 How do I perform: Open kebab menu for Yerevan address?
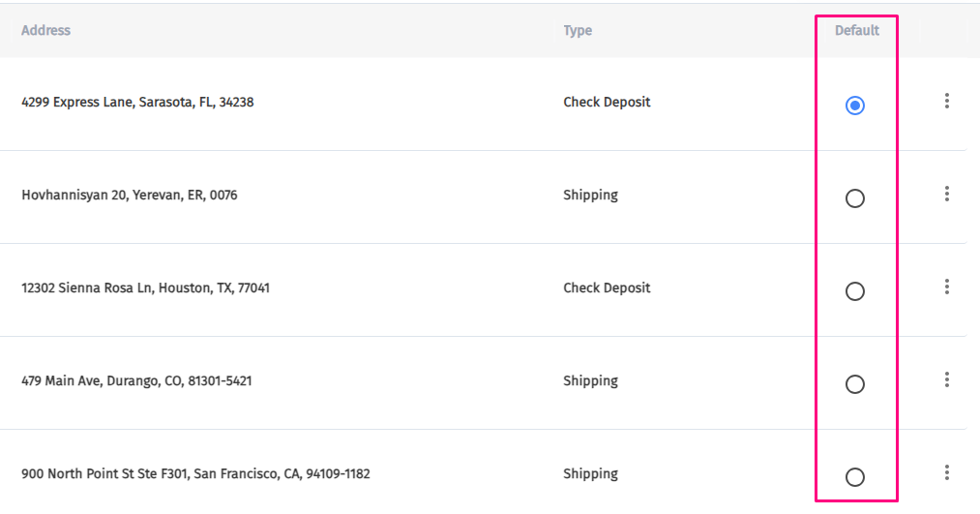point(947,195)
